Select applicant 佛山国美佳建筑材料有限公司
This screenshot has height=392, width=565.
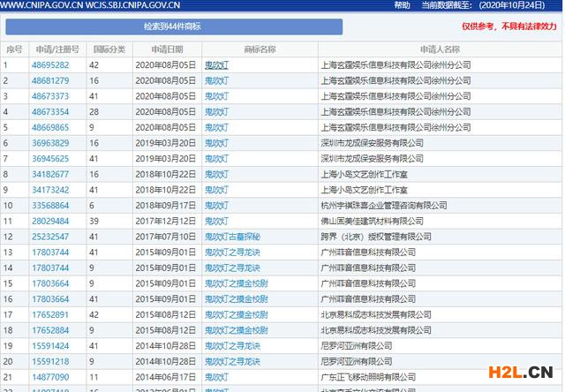click(372, 221)
